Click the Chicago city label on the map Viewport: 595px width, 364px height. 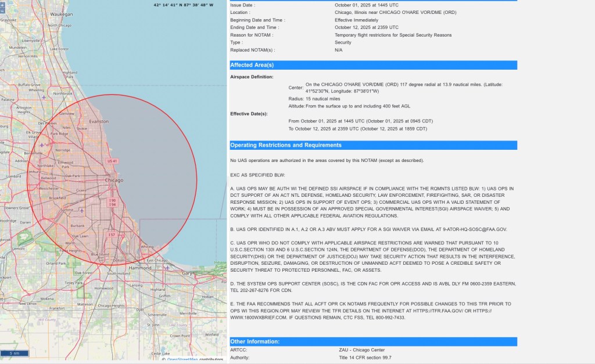[x=114, y=181]
